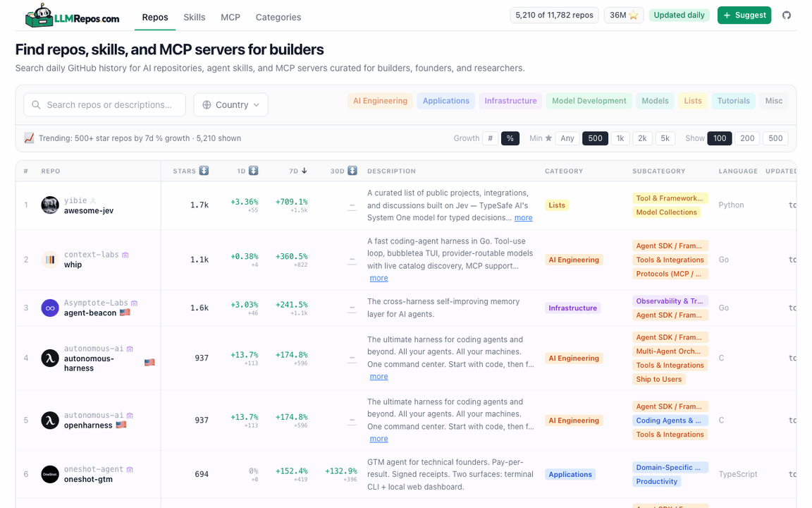Show 100 rows per page
812x508 pixels.
(719, 138)
